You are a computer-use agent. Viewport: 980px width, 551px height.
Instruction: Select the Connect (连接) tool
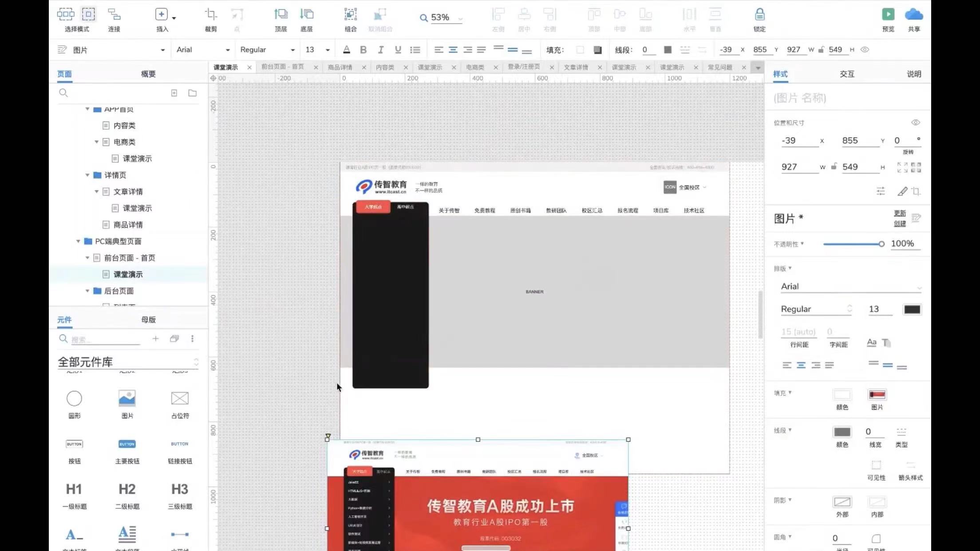114,15
